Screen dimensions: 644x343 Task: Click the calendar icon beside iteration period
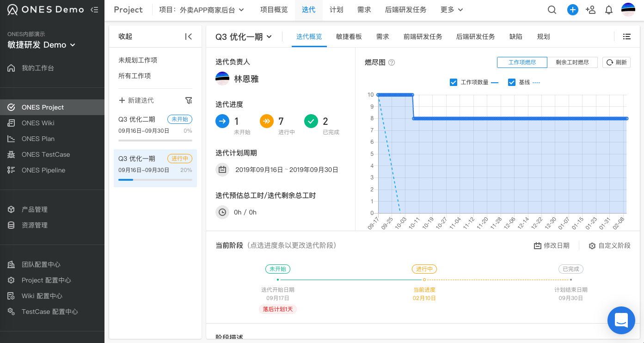click(x=222, y=170)
